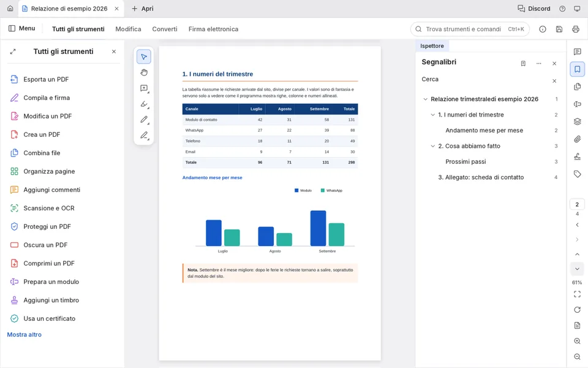Click the current page number box

click(577, 205)
